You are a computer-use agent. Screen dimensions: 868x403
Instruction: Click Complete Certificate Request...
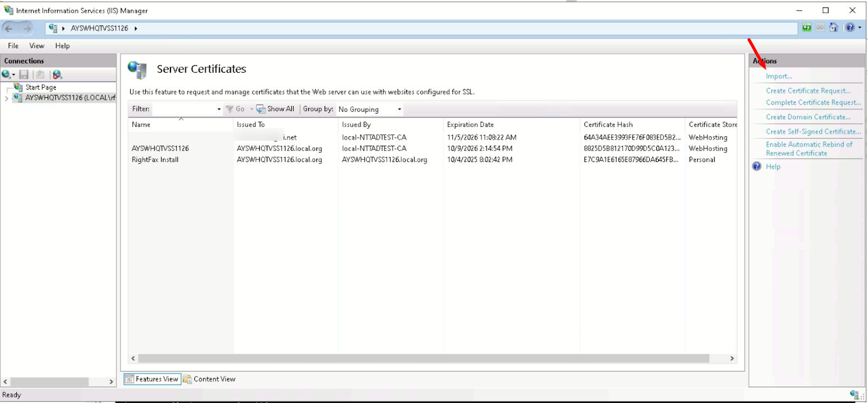(813, 103)
